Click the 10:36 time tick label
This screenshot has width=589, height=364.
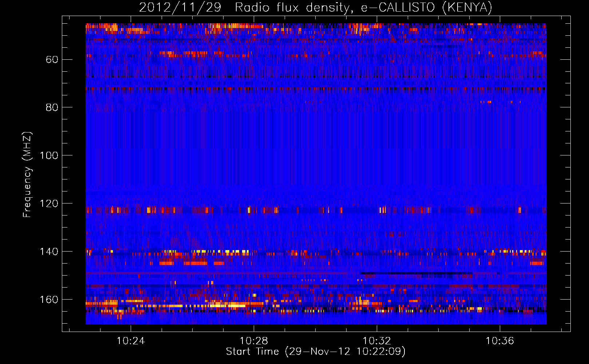(500, 341)
